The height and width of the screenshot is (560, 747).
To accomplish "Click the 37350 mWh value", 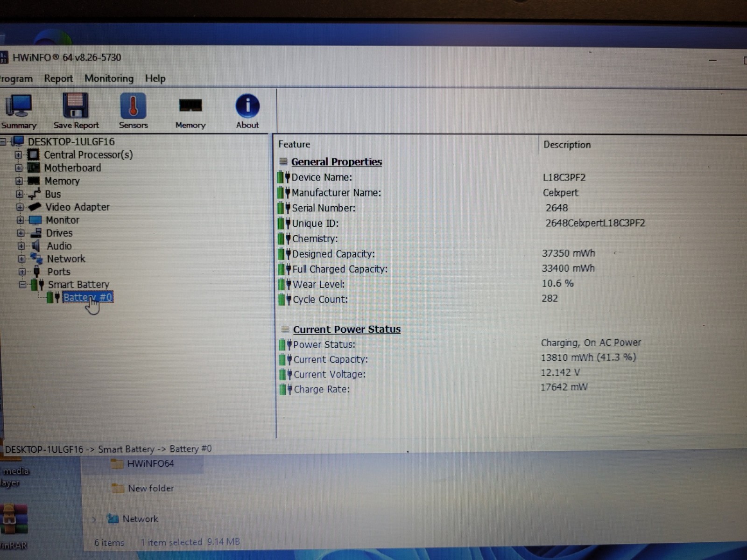I will pos(568,253).
